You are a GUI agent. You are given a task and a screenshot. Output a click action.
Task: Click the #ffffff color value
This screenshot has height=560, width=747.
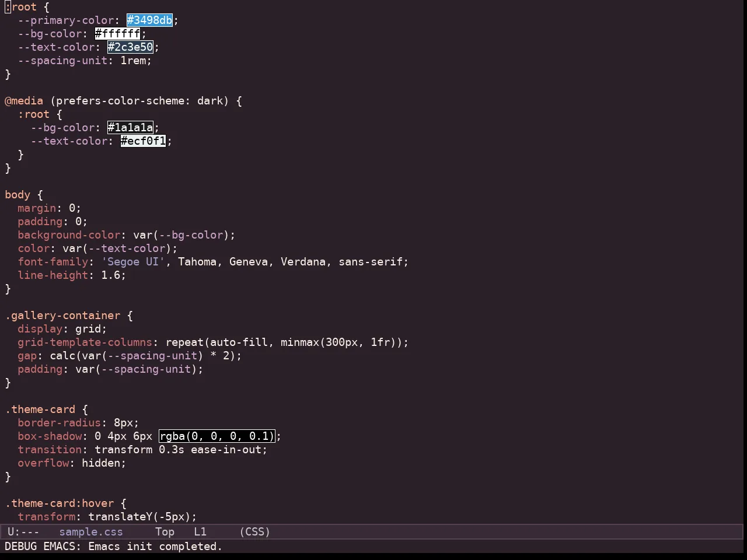[x=118, y=34]
